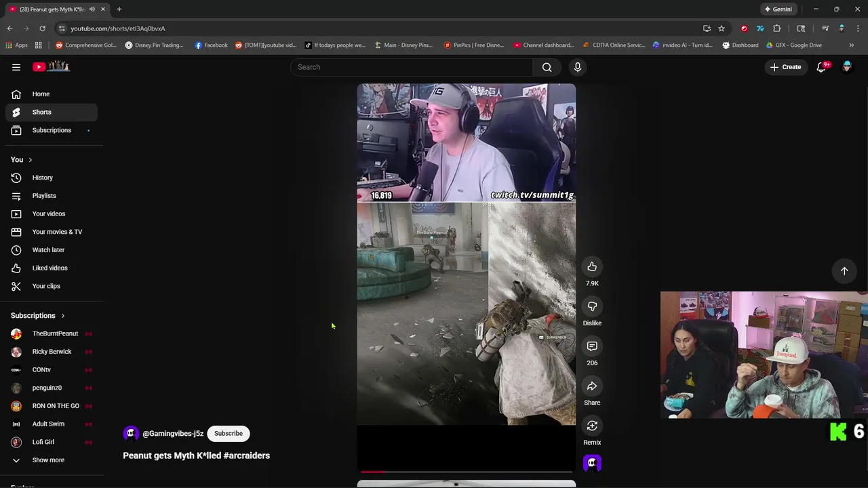Go back in browser history
This screenshot has width=868, height=488.
(9, 28)
